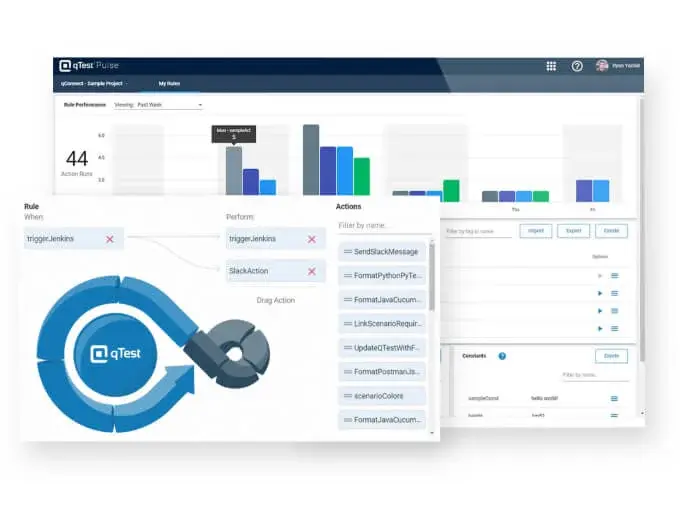Click the greyed-out run arrow in rules list
This screenshot has width=680, height=528.
click(x=600, y=276)
